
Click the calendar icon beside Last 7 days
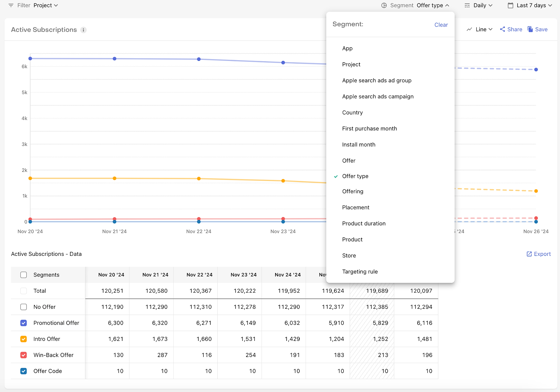(x=511, y=5)
